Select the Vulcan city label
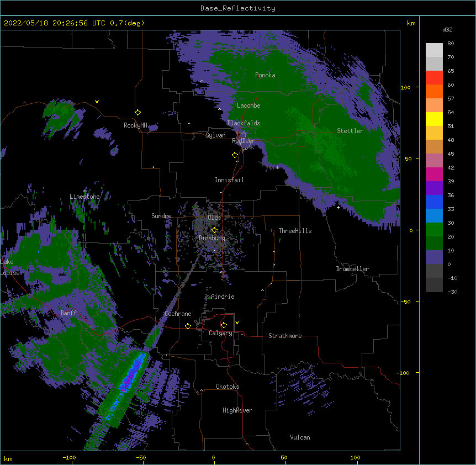Image resolution: width=476 pixels, height=465 pixels. click(300, 437)
